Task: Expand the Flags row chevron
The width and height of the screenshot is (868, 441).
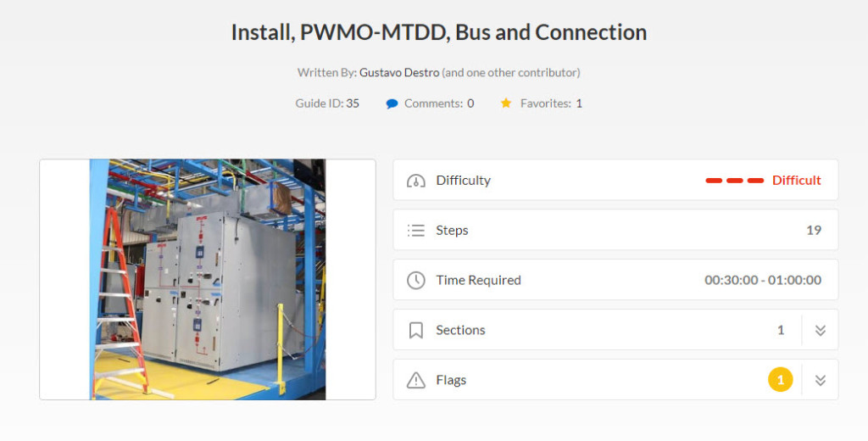Action: [x=820, y=380]
